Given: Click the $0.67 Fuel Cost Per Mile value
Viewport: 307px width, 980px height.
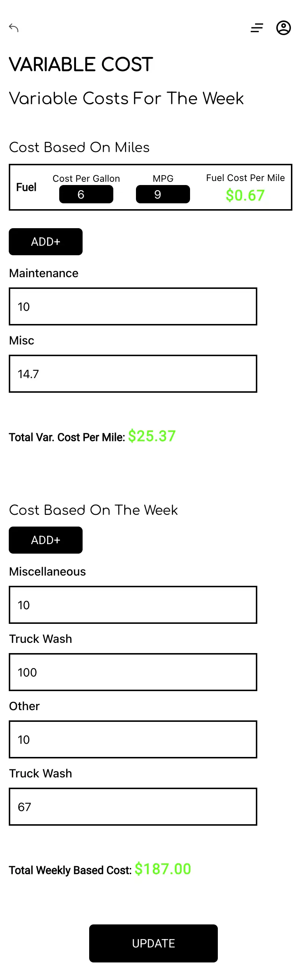Looking at the screenshot, I should [x=245, y=196].
